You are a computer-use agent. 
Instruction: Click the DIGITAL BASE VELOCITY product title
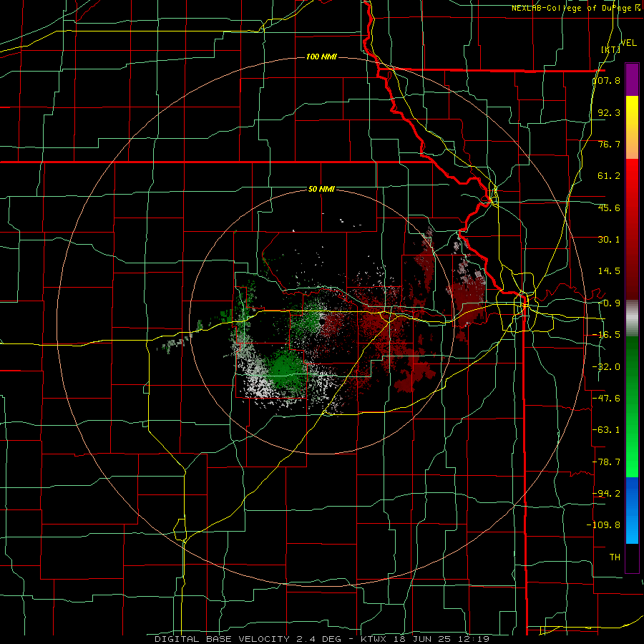[223, 639]
